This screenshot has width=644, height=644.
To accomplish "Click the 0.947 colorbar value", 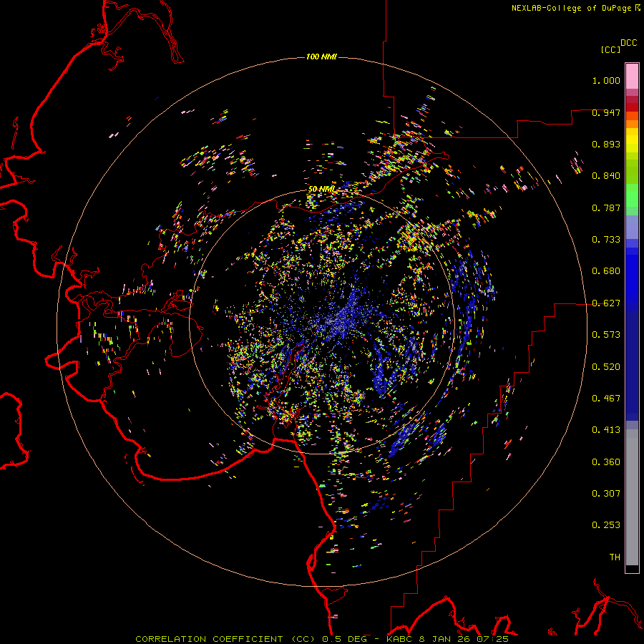I will pyautogui.click(x=606, y=112).
